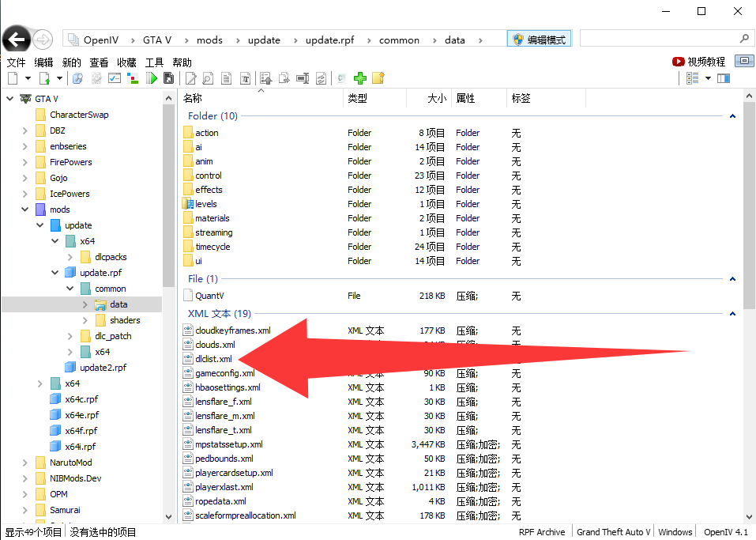Click the New file toolbar icon

(13, 78)
